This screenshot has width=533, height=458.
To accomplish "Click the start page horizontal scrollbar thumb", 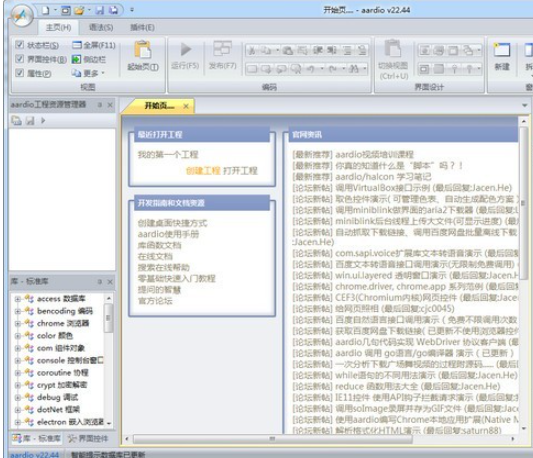I will [272, 439].
